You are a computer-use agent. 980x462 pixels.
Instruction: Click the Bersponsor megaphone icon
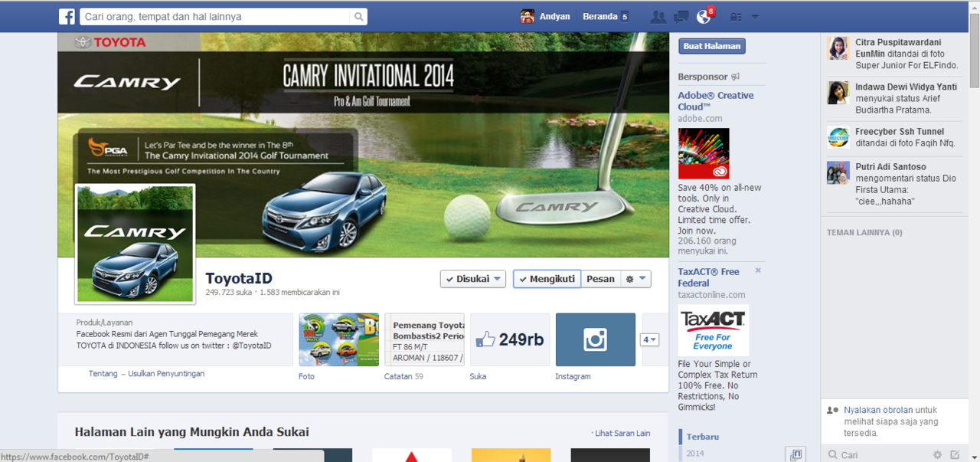[735, 77]
